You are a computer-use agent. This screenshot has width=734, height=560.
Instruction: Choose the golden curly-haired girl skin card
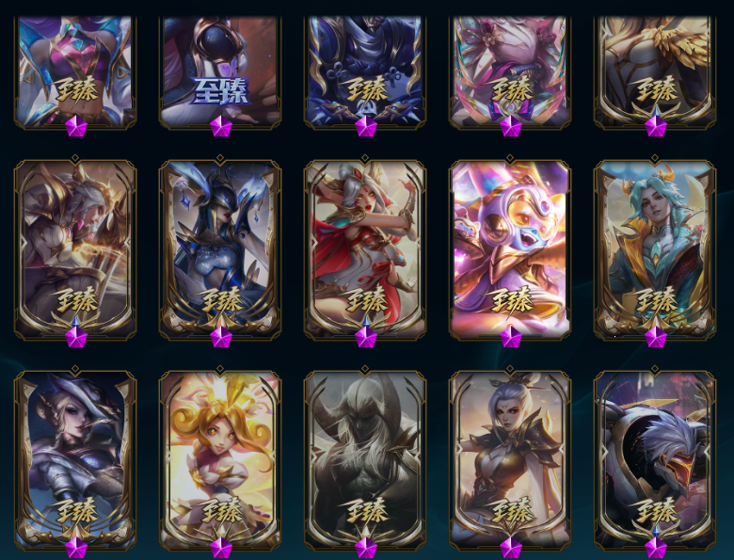(220, 460)
